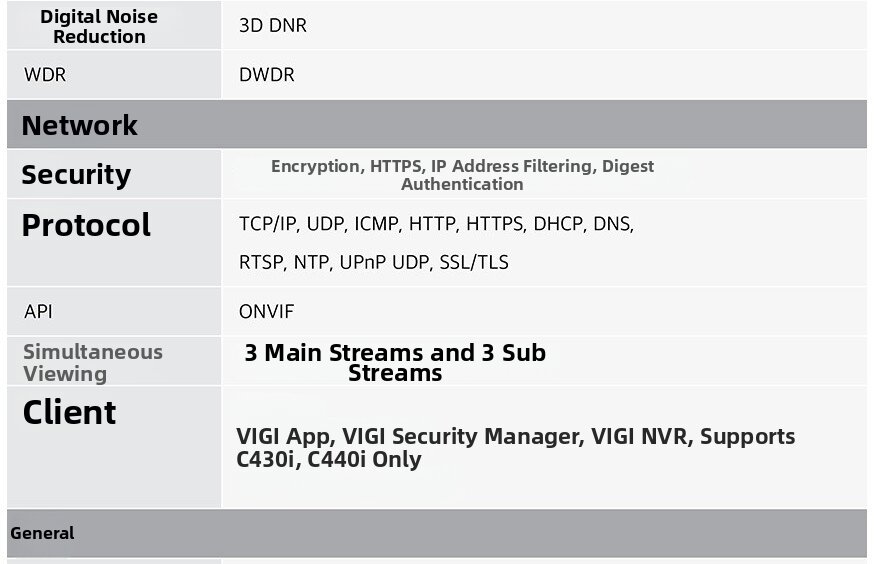Screen dimensions: 874x564
Task: Expand the General section header
Action: tap(42, 533)
